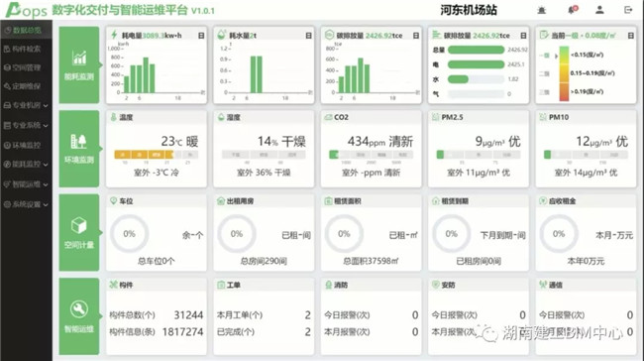The height and width of the screenshot is (361, 644).
Task: Click the green-to-red rate color scale
Action: (x=564, y=73)
